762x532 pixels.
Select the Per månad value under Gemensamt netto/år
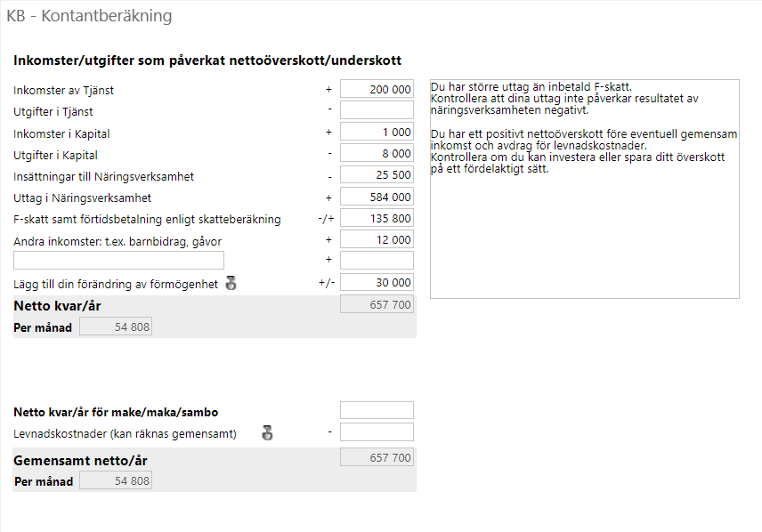pyautogui.click(x=116, y=480)
